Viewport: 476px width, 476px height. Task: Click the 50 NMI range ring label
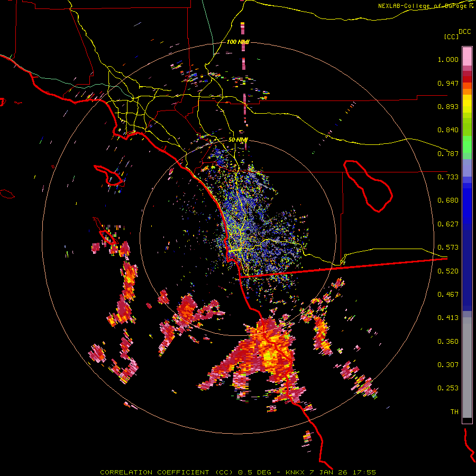(x=238, y=140)
